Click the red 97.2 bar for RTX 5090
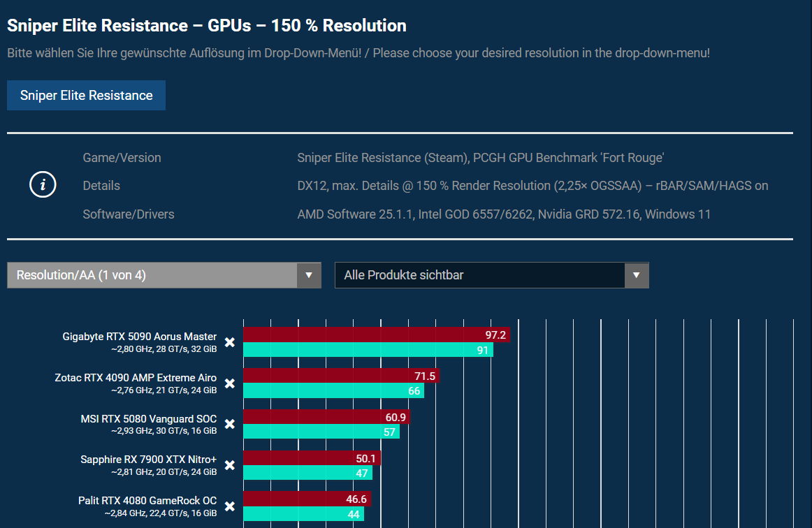The width and height of the screenshot is (812, 528). click(377, 335)
